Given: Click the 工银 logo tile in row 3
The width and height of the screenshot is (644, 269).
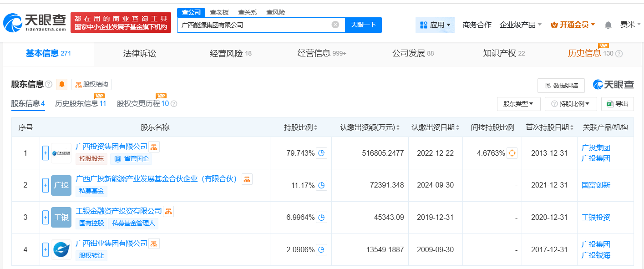Looking at the screenshot, I should (x=61, y=218).
